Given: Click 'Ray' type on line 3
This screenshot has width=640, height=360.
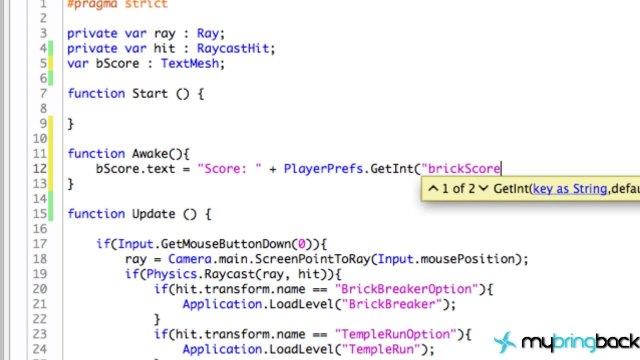Looking at the screenshot, I should (208, 33).
